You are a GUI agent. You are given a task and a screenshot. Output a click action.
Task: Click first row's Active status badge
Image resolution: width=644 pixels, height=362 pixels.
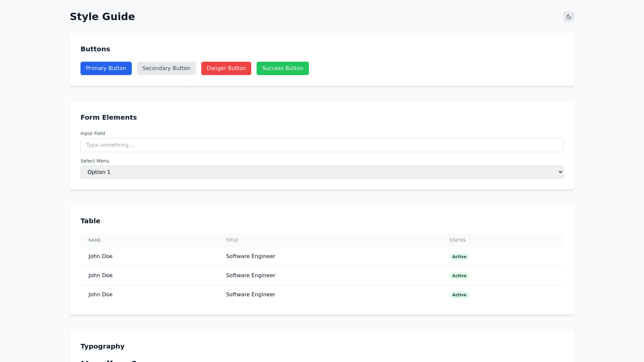[x=459, y=257]
